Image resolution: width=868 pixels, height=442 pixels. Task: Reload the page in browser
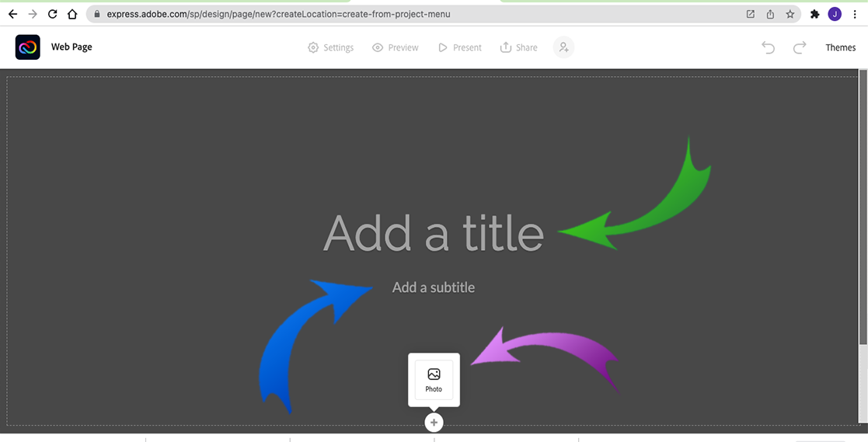point(52,14)
